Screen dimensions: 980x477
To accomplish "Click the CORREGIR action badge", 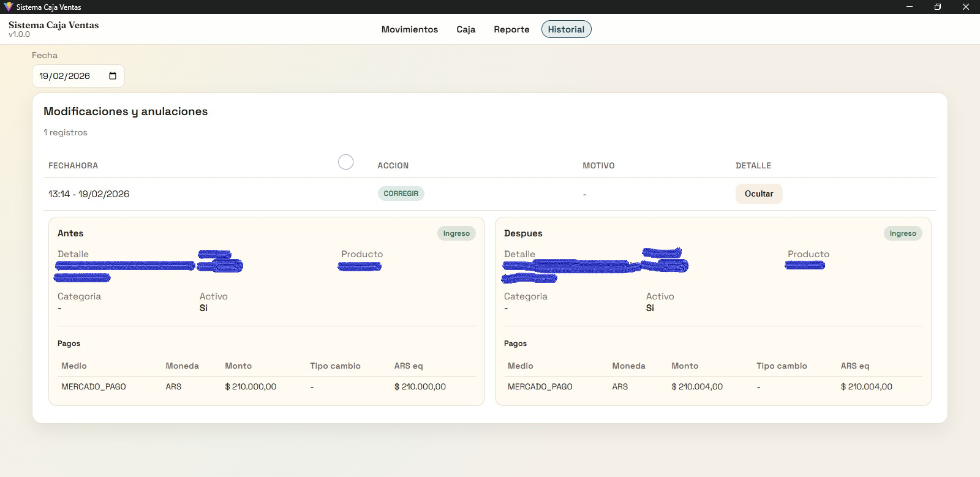I will coord(401,193).
